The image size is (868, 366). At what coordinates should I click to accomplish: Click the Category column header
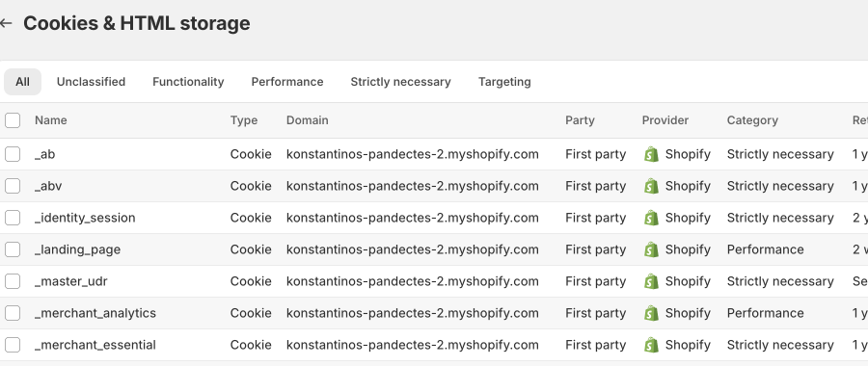(752, 120)
